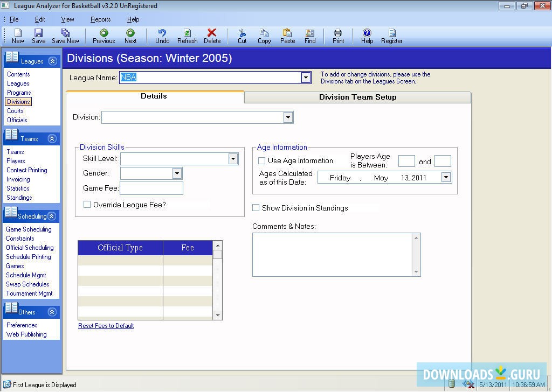The height and width of the screenshot is (392, 552).
Task: Open Help from the toolbar
Action: [367, 33]
